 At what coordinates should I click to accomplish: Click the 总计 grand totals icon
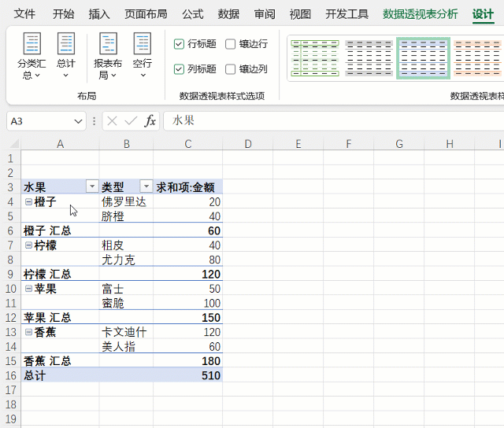click(x=66, y=45)
